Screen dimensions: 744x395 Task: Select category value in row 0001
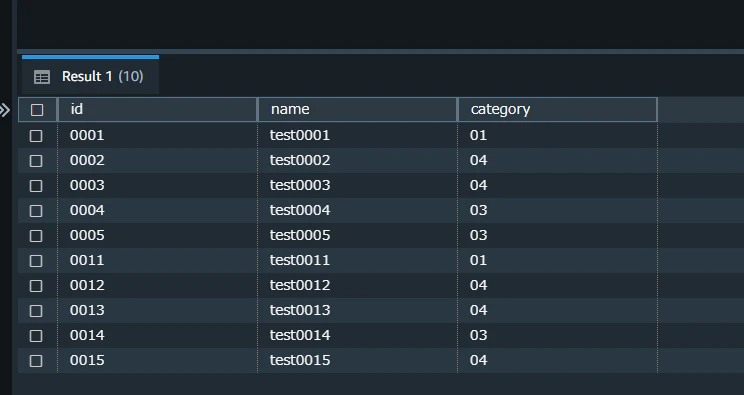pos(558,135)
